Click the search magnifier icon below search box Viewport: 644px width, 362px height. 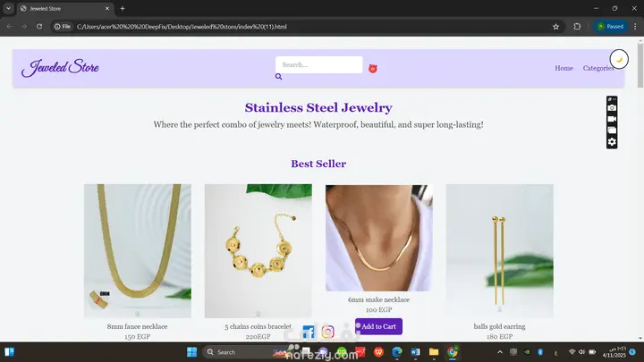278,77
